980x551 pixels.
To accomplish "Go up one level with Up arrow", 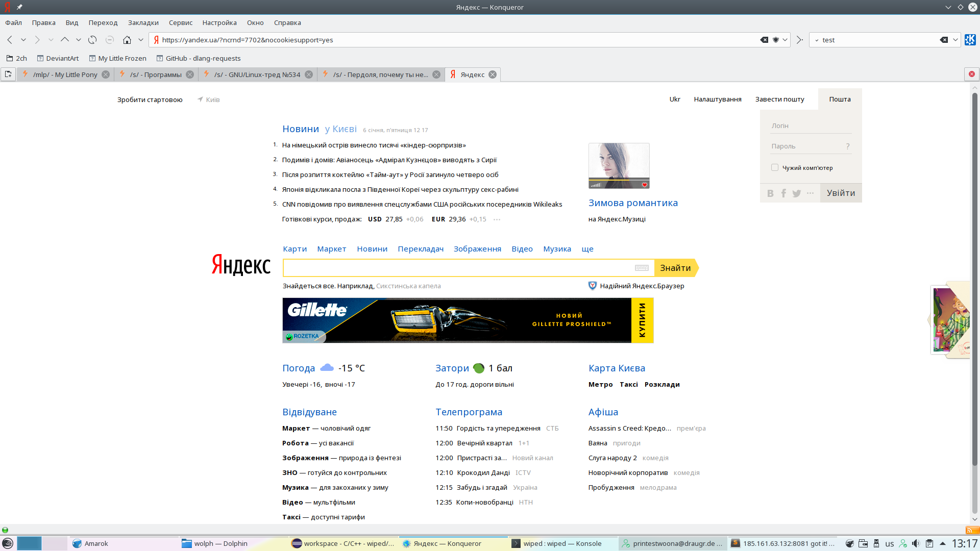I will pyautogui.click(x=64, y=40).
